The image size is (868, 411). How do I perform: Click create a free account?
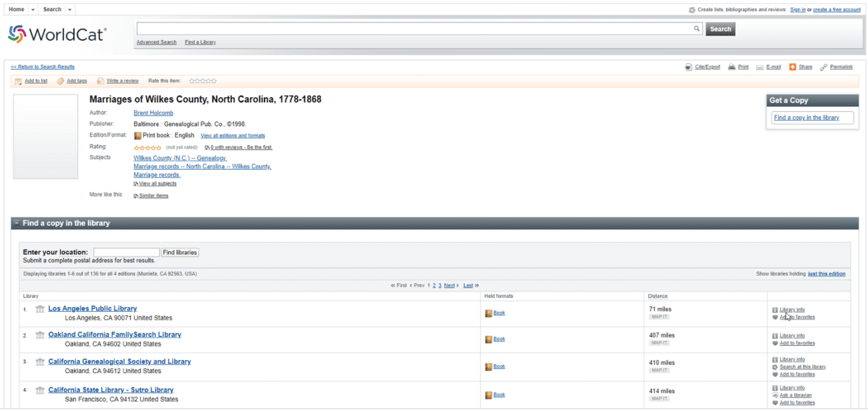coord(837,10)
